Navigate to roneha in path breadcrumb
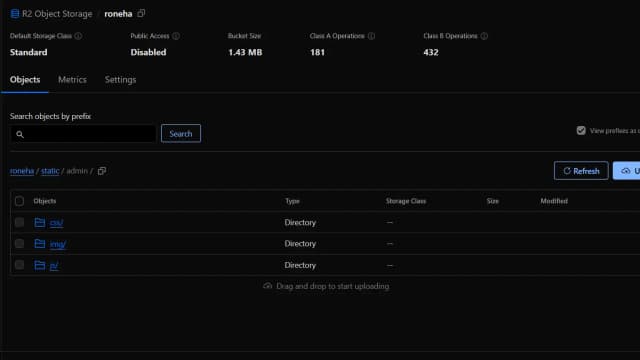 click(x=22, y=171)
